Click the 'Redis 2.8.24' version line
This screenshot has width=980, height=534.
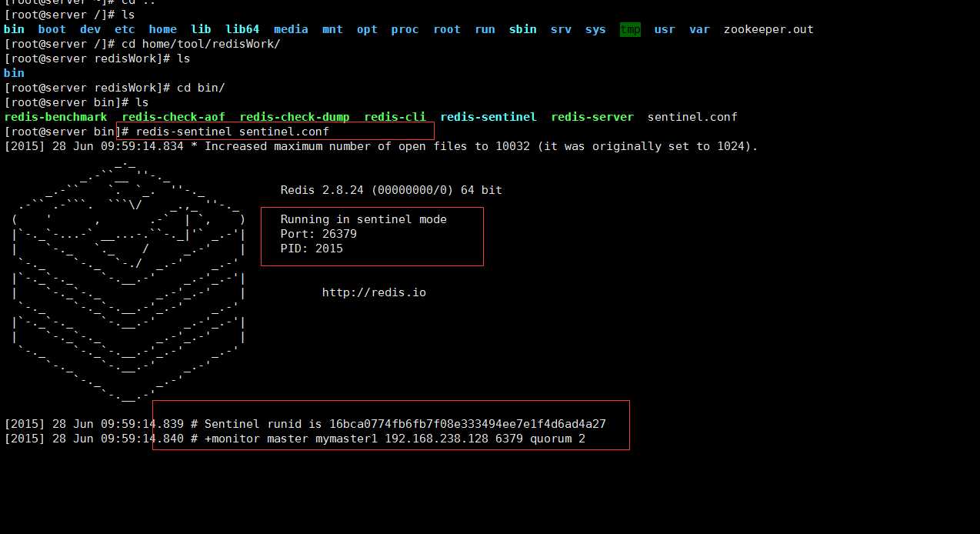tap(391, 190)
